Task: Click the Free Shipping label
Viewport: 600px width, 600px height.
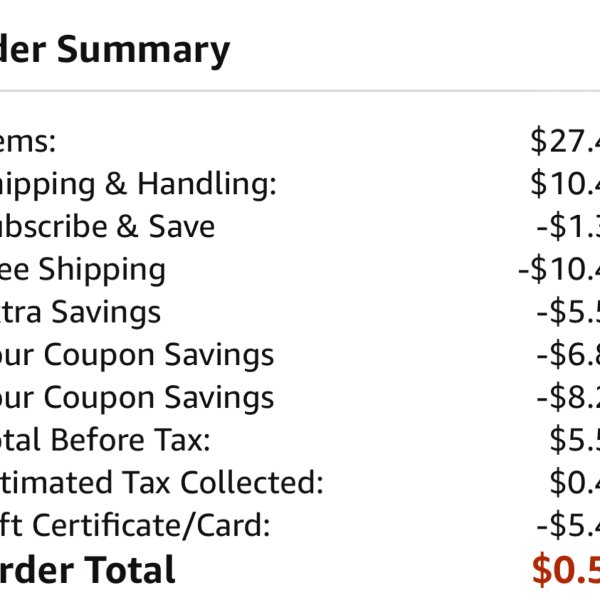Action: [x=83, y=270]
